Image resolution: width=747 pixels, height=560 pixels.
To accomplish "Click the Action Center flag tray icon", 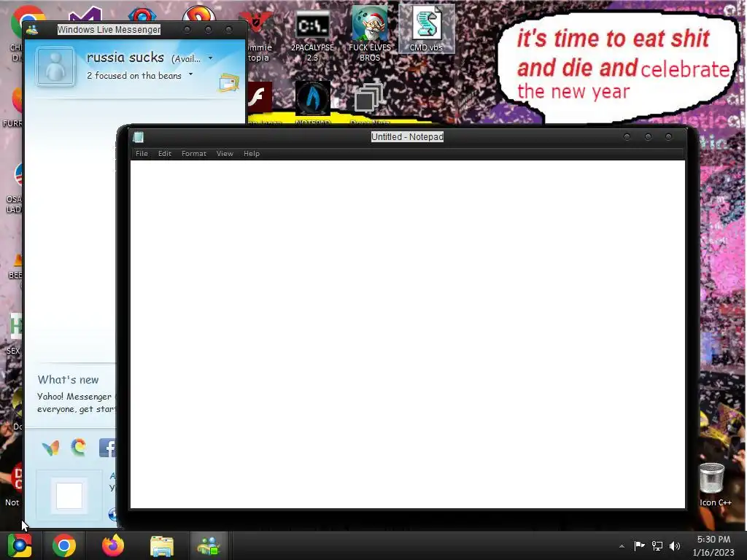I will coord(639,545).
